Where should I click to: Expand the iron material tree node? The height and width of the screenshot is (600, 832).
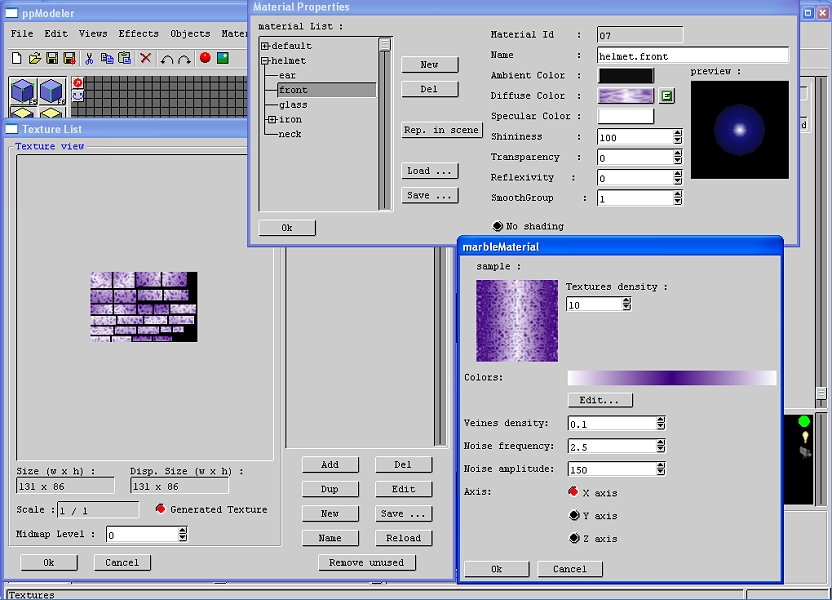[x=272, y=120]
